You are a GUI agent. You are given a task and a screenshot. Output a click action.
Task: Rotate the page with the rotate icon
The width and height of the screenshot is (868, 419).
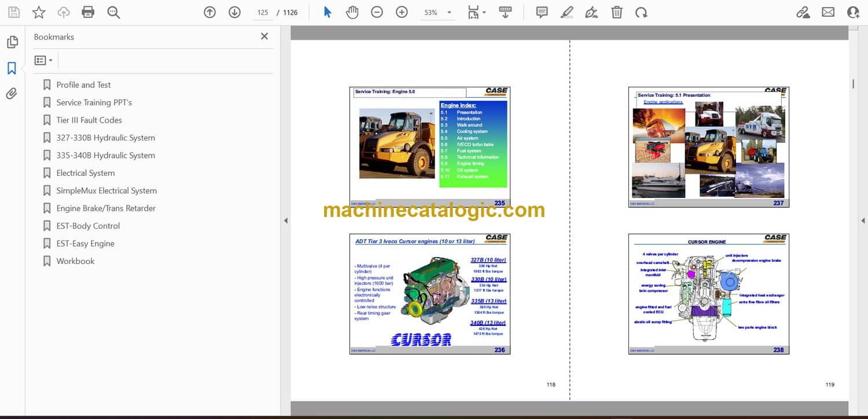[x=641, y=12]
